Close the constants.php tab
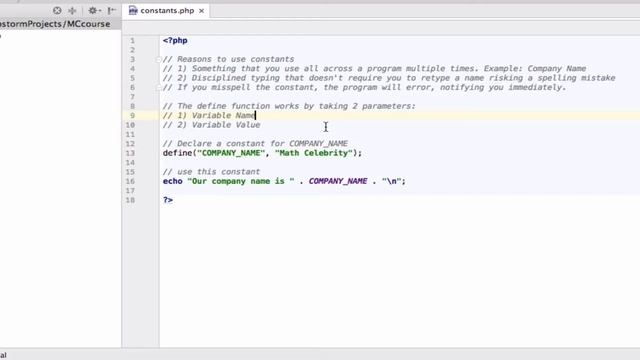Viewport: 640px width, 360px height. (x=201, y=11)
